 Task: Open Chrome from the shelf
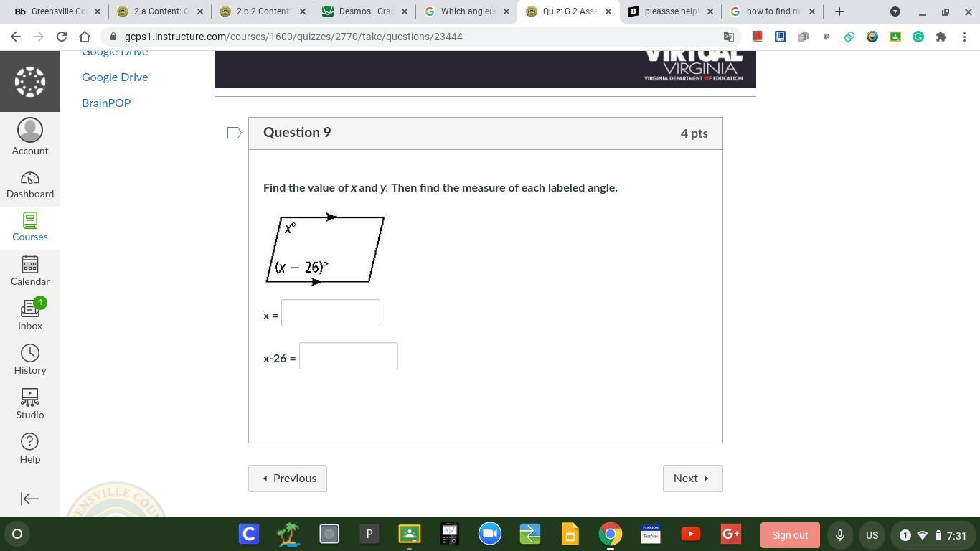611,534
